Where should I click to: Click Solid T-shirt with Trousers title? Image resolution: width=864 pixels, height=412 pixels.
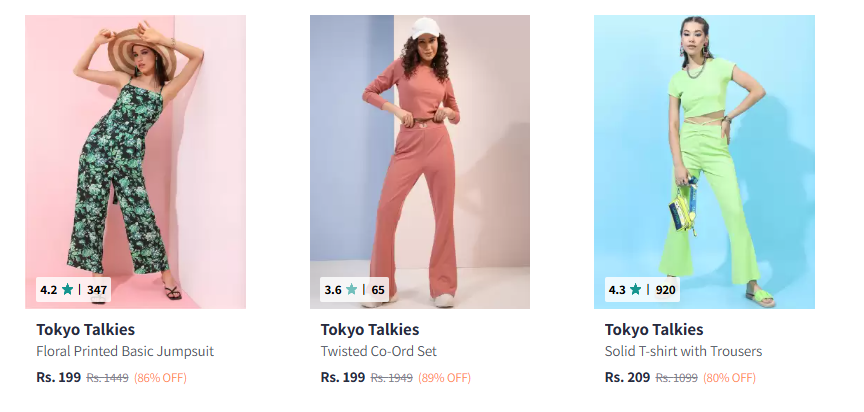coord(683,352)
